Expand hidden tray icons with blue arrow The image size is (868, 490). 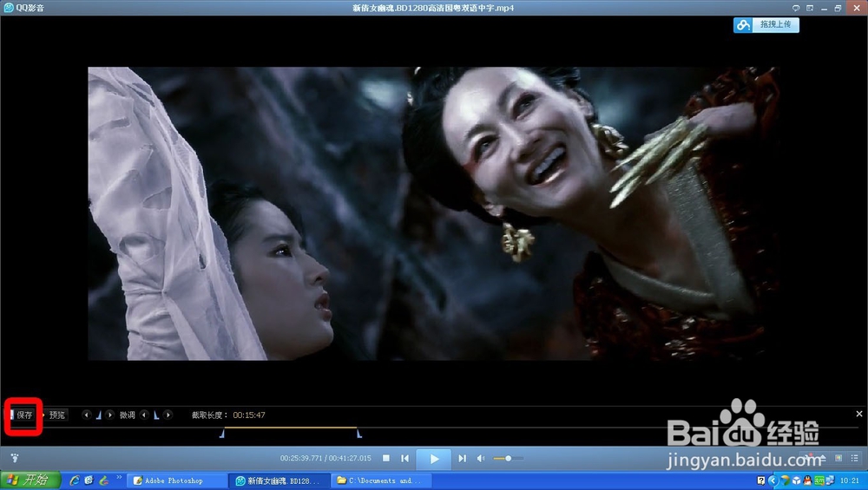point(773,480)
